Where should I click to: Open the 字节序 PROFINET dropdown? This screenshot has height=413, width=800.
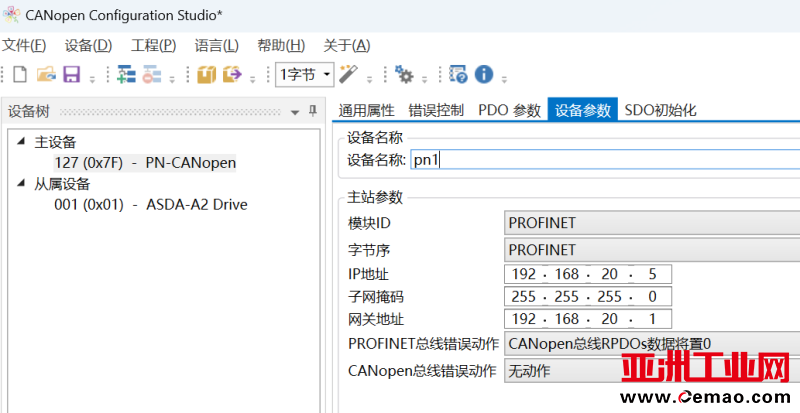point(652,250)
